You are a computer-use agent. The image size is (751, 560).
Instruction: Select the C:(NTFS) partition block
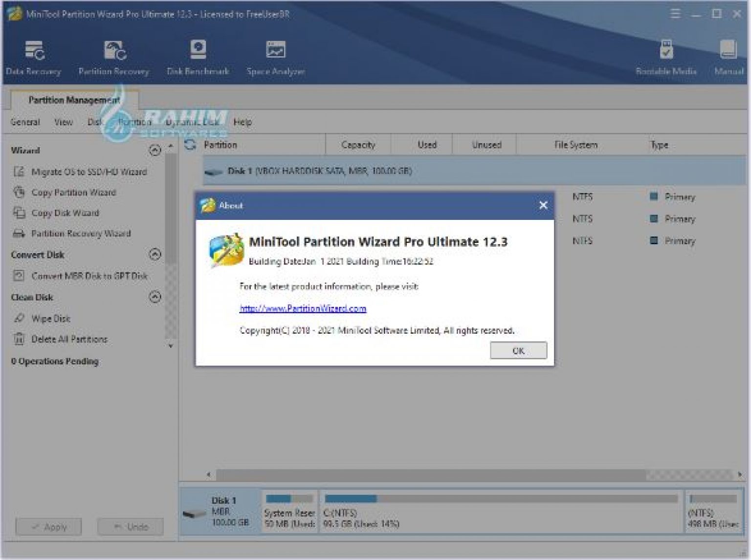pos(501,512)
